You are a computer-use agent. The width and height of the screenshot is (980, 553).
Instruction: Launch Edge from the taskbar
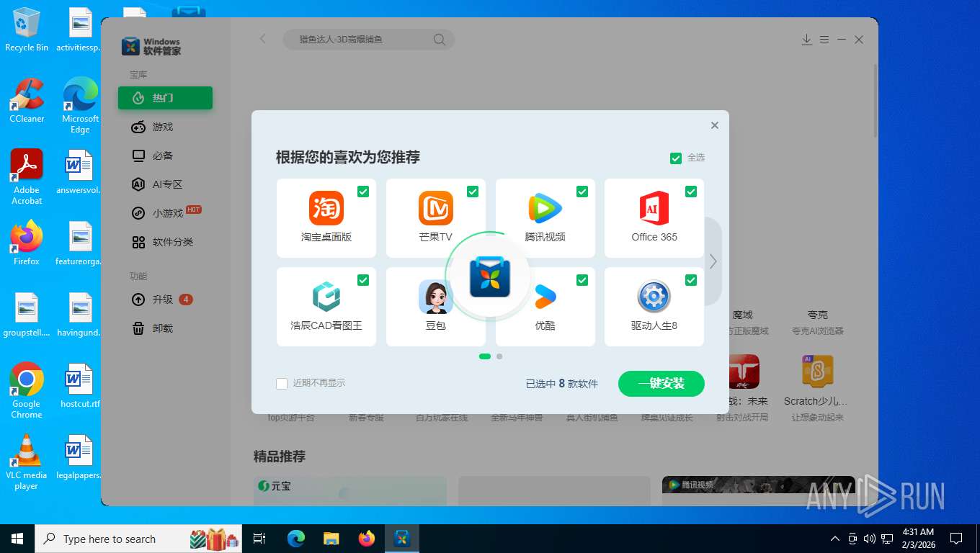tap(295, 539)
